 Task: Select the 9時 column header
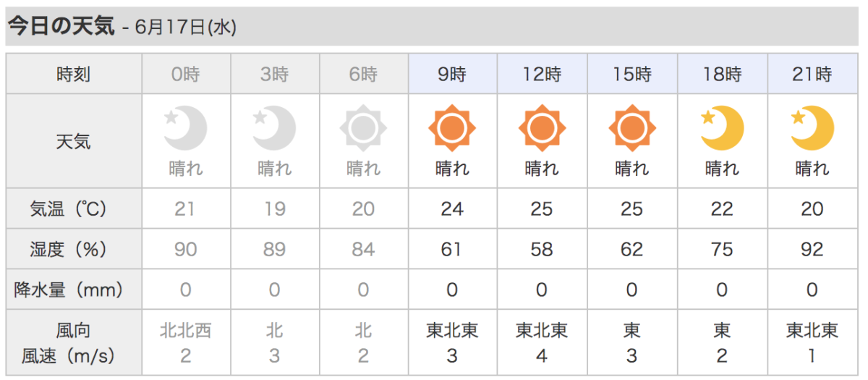click(x=452, y=74)
